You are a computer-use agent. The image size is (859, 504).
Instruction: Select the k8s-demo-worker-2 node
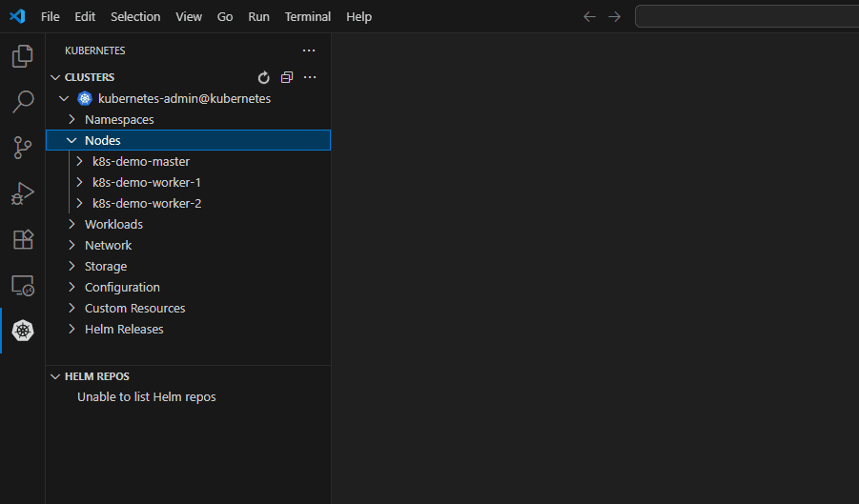click(x=146, y=203)
